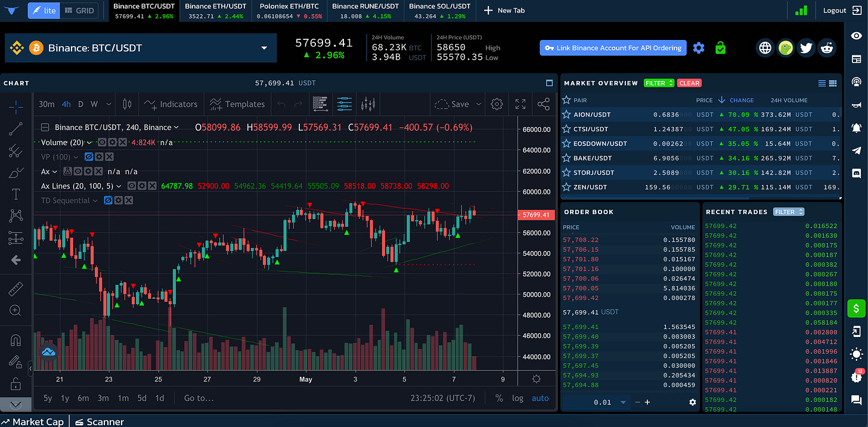Toggle lock all drawing tools
Image resolution: width=868 pixels, height=427 pixels.
[x=15, y=383]
